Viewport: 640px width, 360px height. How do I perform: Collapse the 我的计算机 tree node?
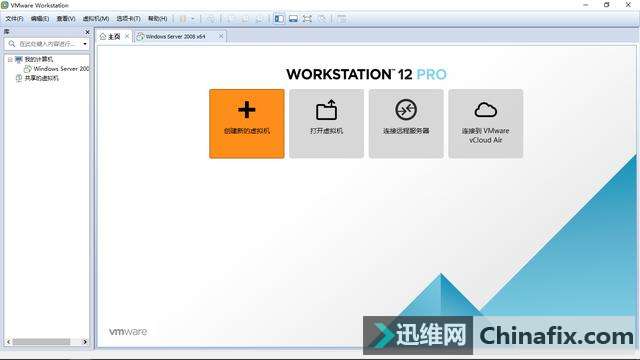pos(10,60)
